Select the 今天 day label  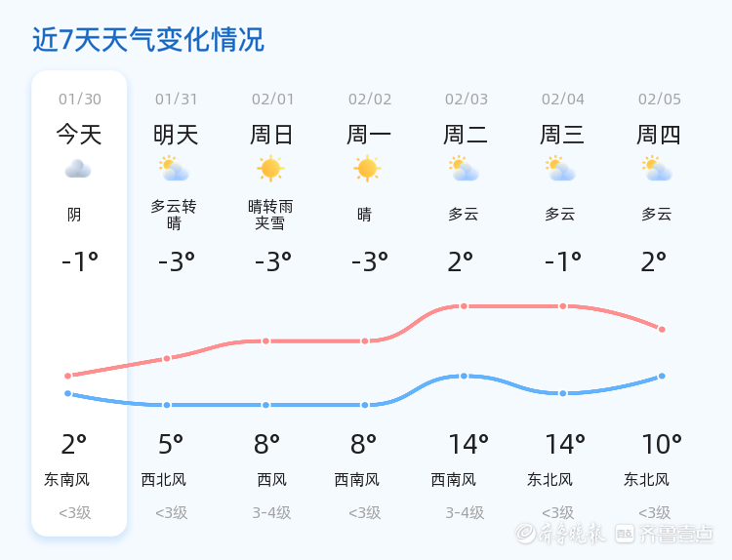pos(79,135)
